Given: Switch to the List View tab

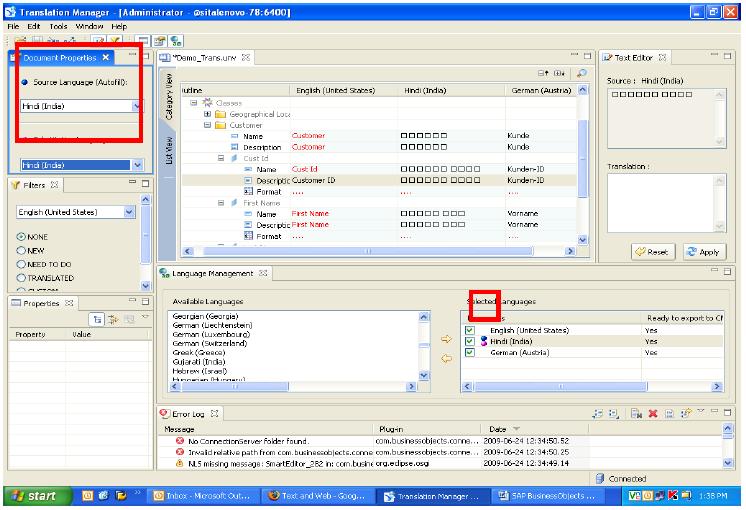Looking at the screenshot, I should coord(168,151).
